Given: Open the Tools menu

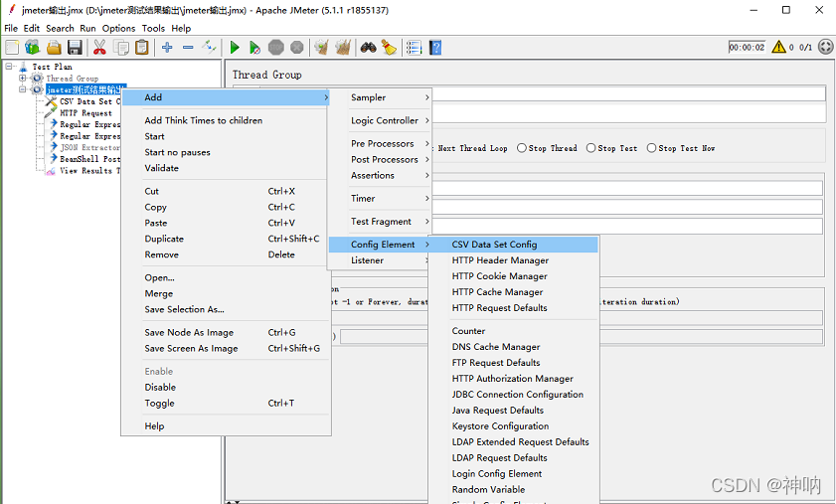Looking at the screenshot, I should 153,28.
